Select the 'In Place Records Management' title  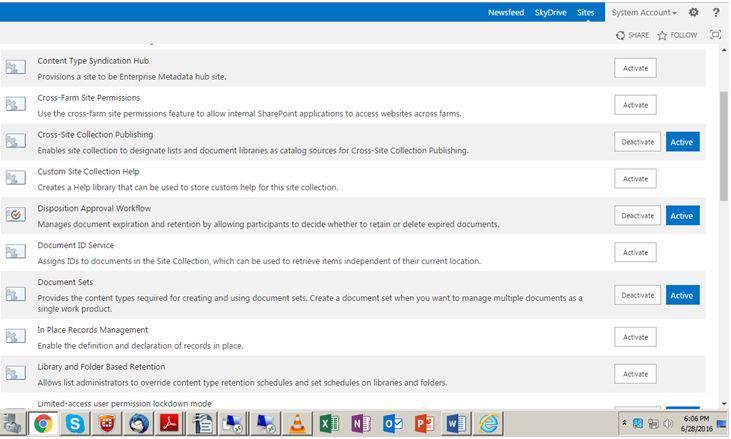point(92,329)
